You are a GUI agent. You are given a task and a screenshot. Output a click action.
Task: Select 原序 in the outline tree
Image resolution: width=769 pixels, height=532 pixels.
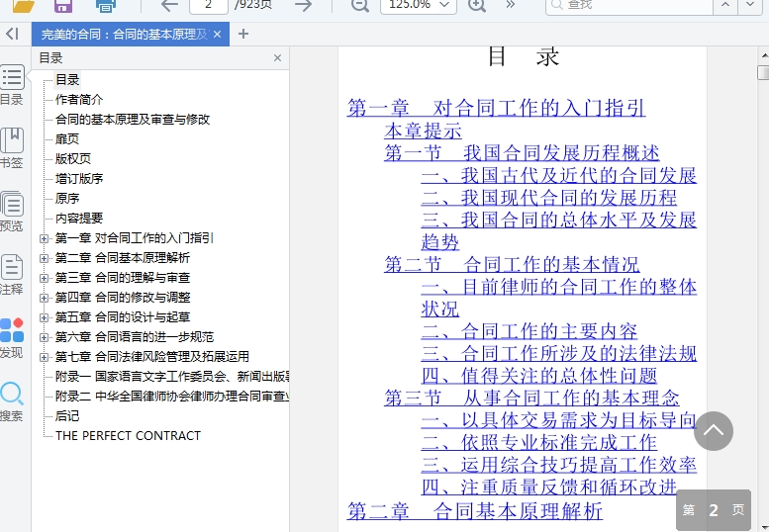pyautogui.click(x=67, y=199)
